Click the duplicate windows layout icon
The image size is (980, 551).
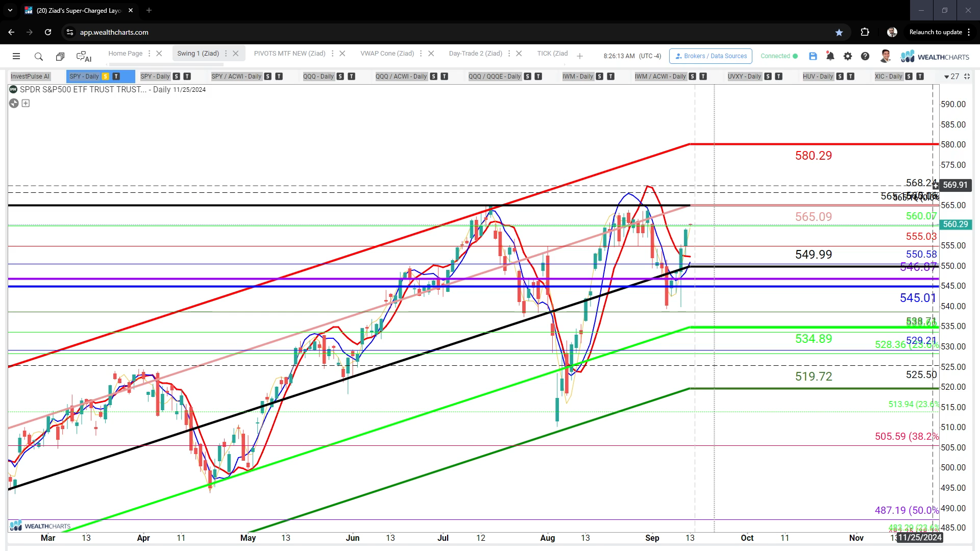coord(60,57)
